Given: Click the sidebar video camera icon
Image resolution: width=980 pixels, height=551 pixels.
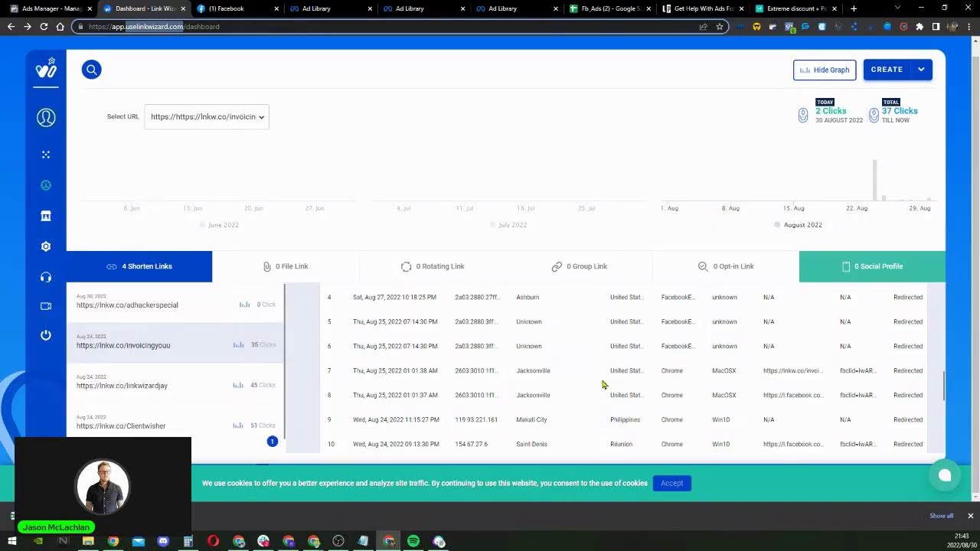Looking at the screenshot, I should (x=46, y=306).
